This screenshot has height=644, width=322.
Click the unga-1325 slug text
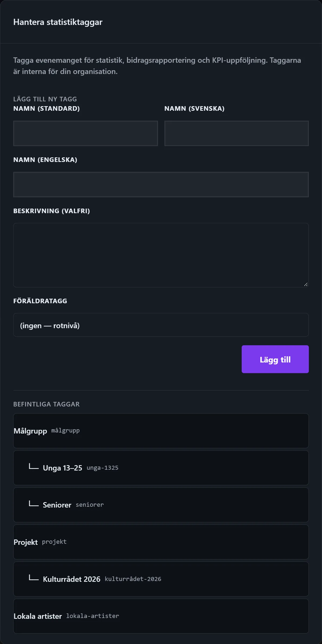coord(103,468)
